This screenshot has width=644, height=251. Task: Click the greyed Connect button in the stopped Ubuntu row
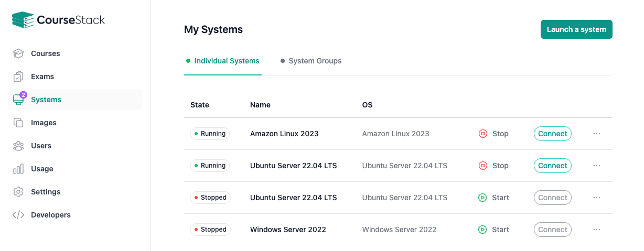(553, 198)
